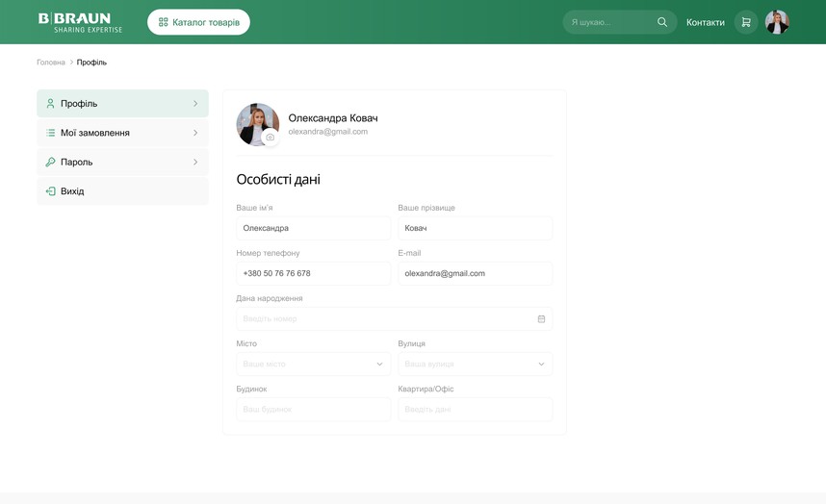This screenshot has height=504, width=826.
Task: Click the Профіль breadcrumb text
Action: [91, 63]
